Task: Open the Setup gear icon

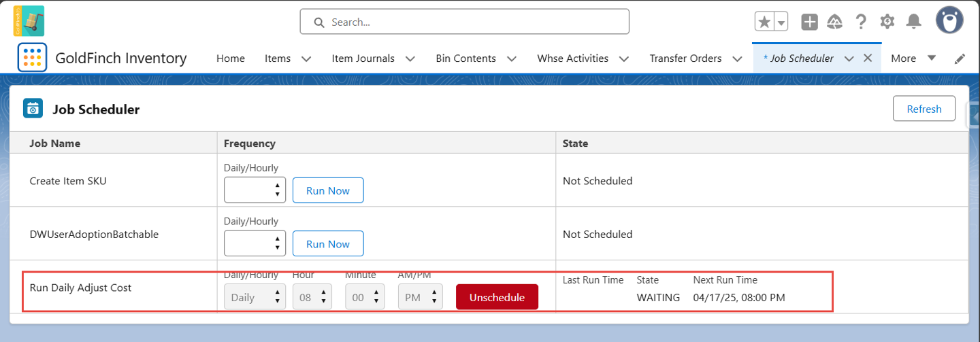Action: pos(887,22)
